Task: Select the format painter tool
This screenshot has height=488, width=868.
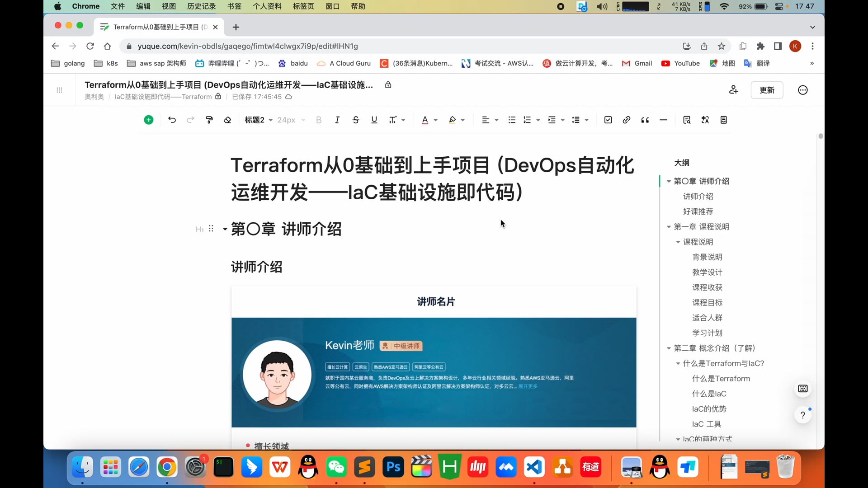Action: point(209,120)
